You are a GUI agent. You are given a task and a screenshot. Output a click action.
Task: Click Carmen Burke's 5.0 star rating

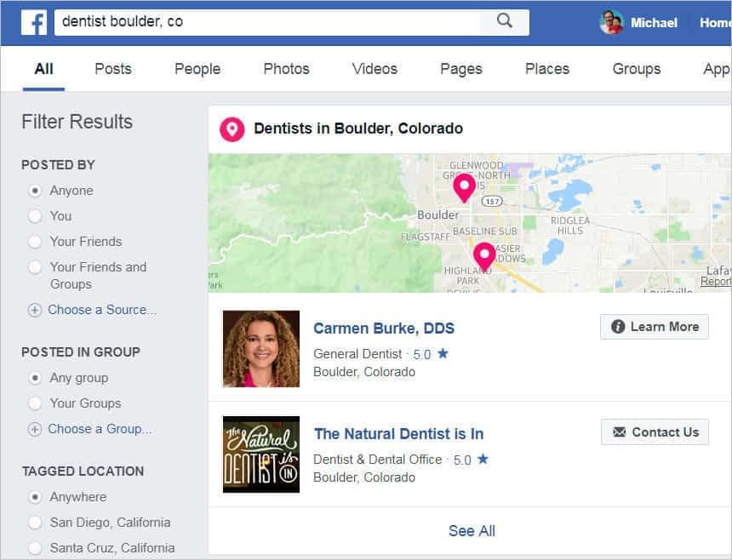click(431, 354)
